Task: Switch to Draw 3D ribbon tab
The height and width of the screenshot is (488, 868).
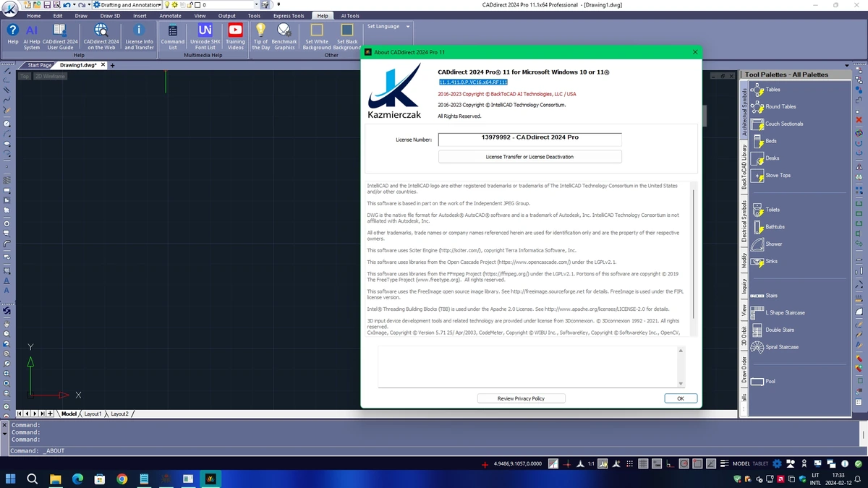Action: tap(110, 15)
